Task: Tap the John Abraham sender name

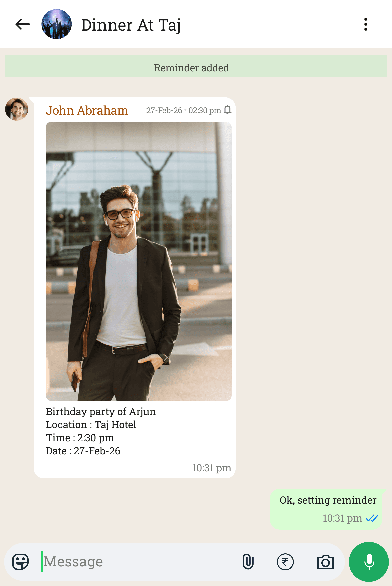Action: (x=87, y=110)
